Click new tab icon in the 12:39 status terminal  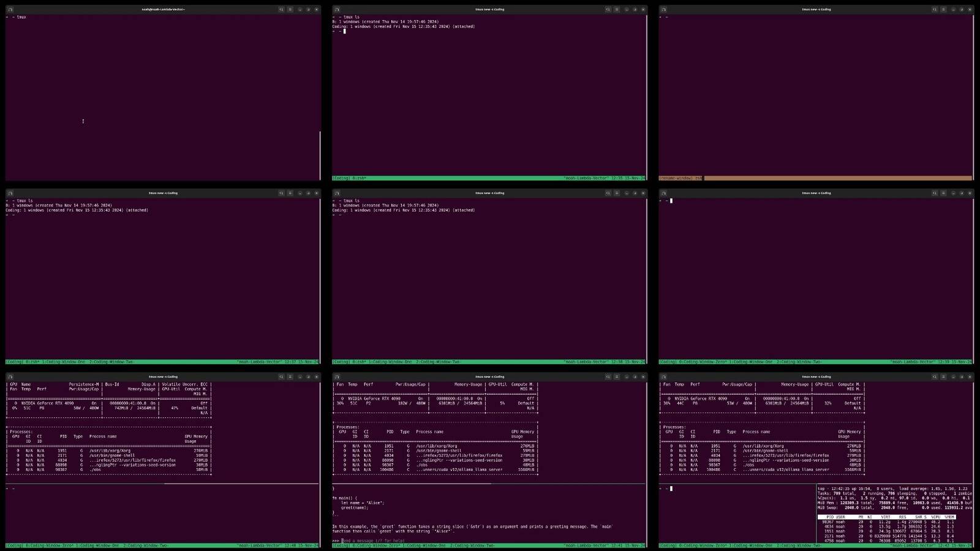[663, 193]
